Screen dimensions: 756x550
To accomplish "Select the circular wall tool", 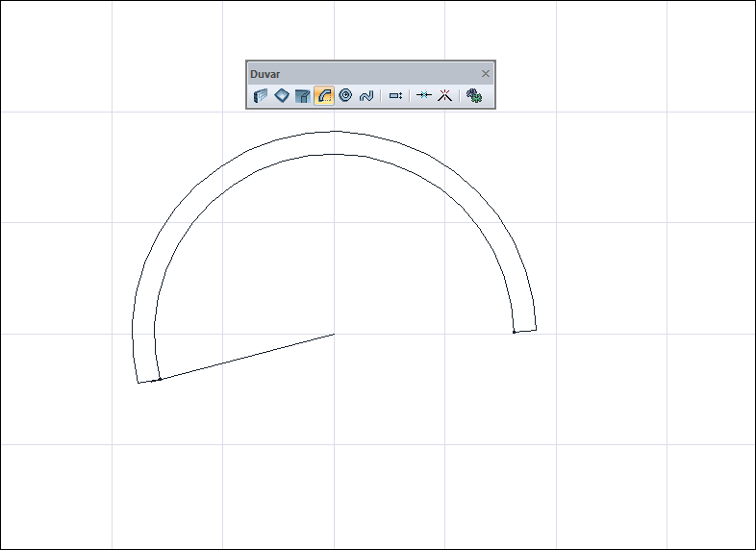I will point(345,96).
